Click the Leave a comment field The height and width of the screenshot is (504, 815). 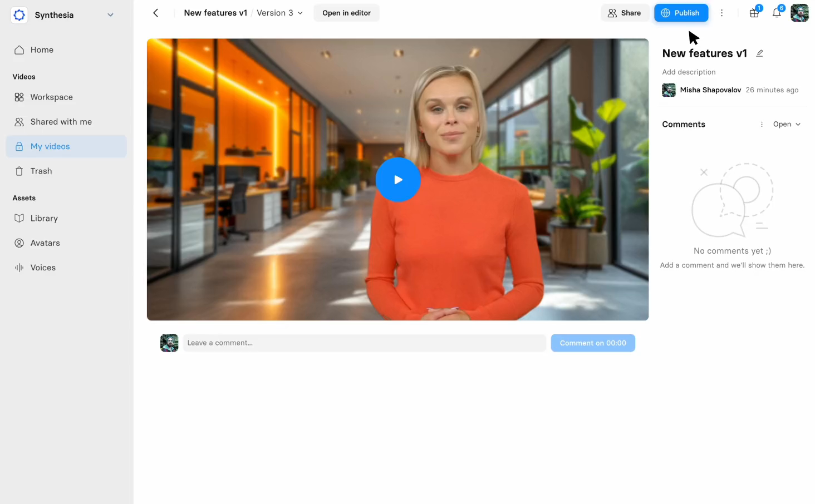coord(364,343)
